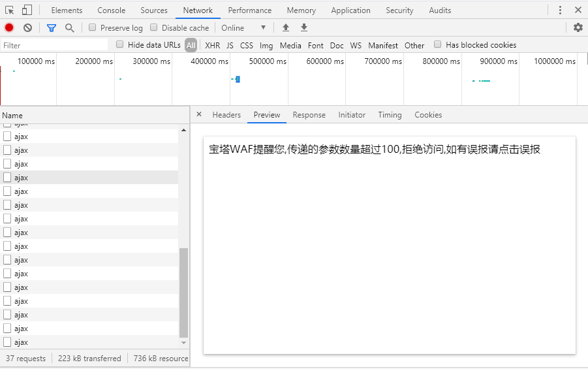
Task: Enable the Preserve log checkbox
Action: 92,27
